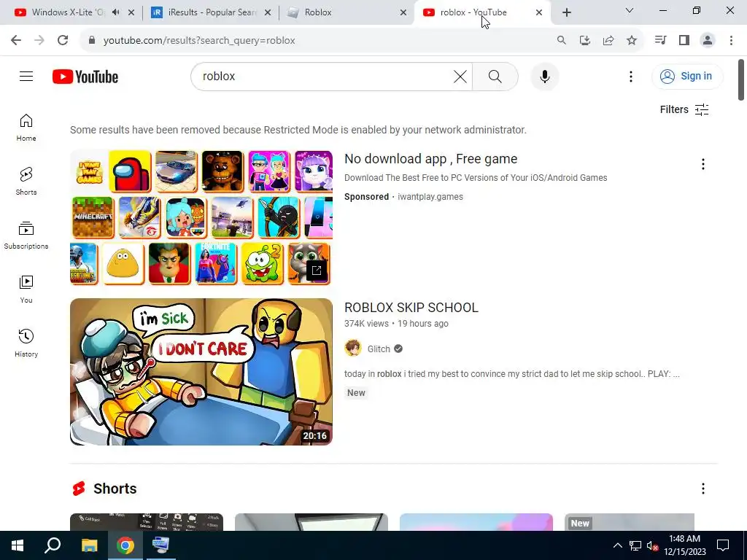Bookmark this page with star icon
Image resolution: width=747 pixels, height=560 pixels.
(x=632, y=41)
